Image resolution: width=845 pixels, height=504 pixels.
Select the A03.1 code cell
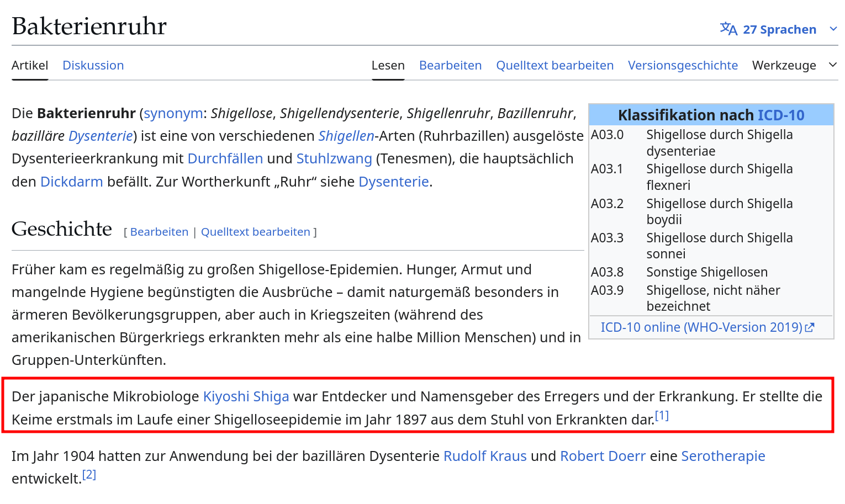[607, 169]
